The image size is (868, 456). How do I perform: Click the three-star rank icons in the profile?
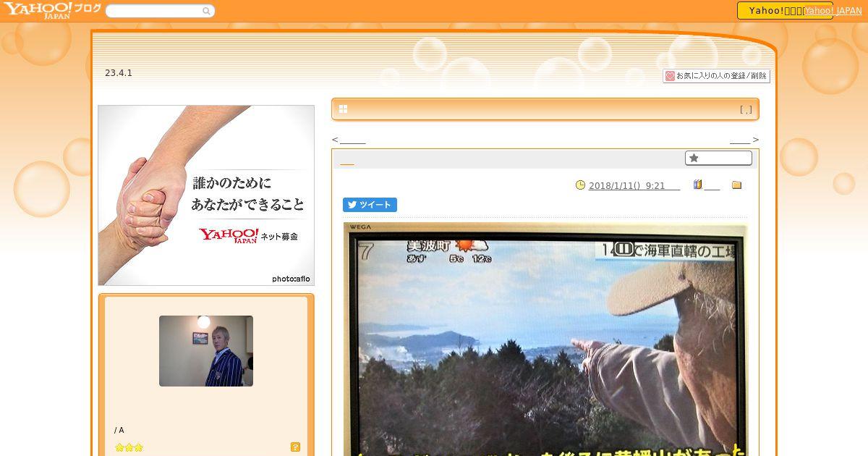click(129, 447)
